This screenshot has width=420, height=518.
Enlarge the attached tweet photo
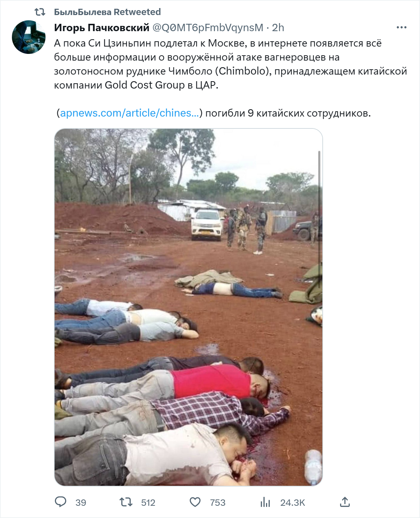188,307
